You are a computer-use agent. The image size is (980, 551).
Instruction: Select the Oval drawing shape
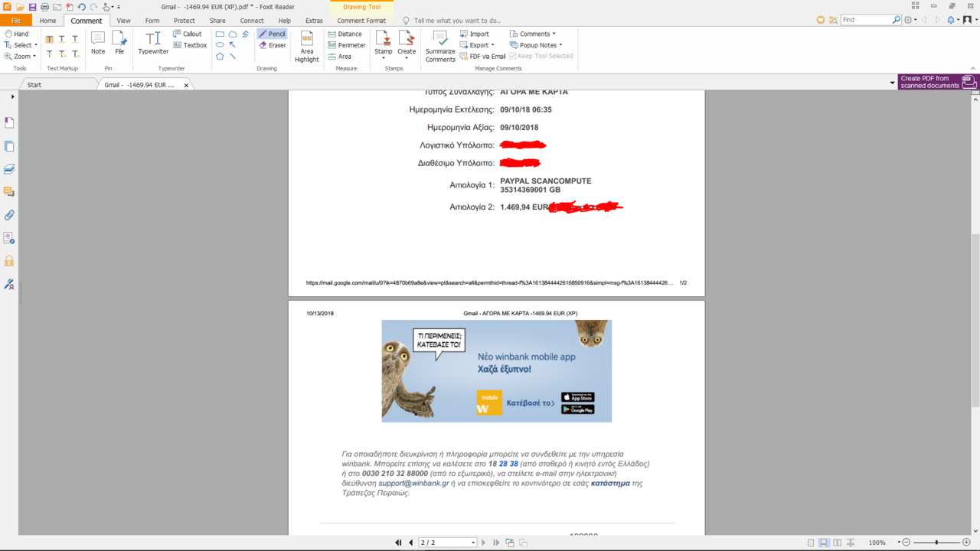(220, 45)
